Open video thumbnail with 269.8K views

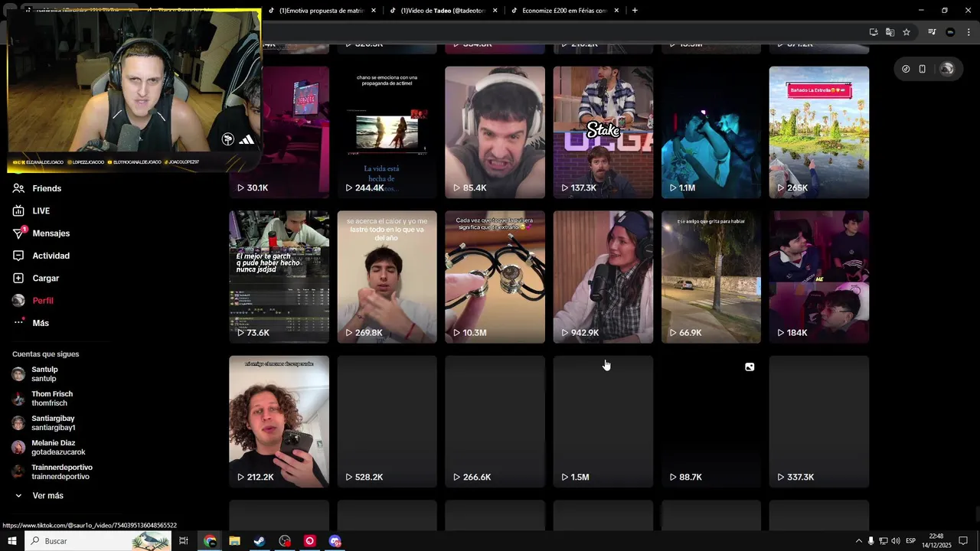387,277
